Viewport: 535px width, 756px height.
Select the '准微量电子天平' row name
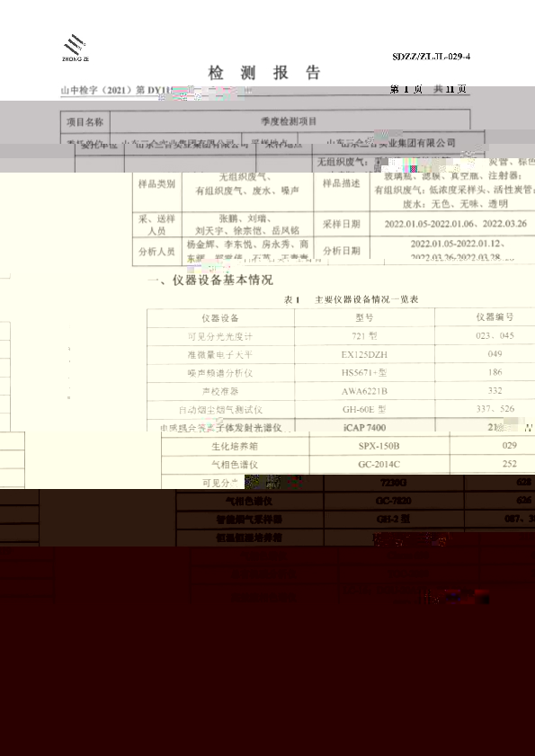click(x=220, y=355)
